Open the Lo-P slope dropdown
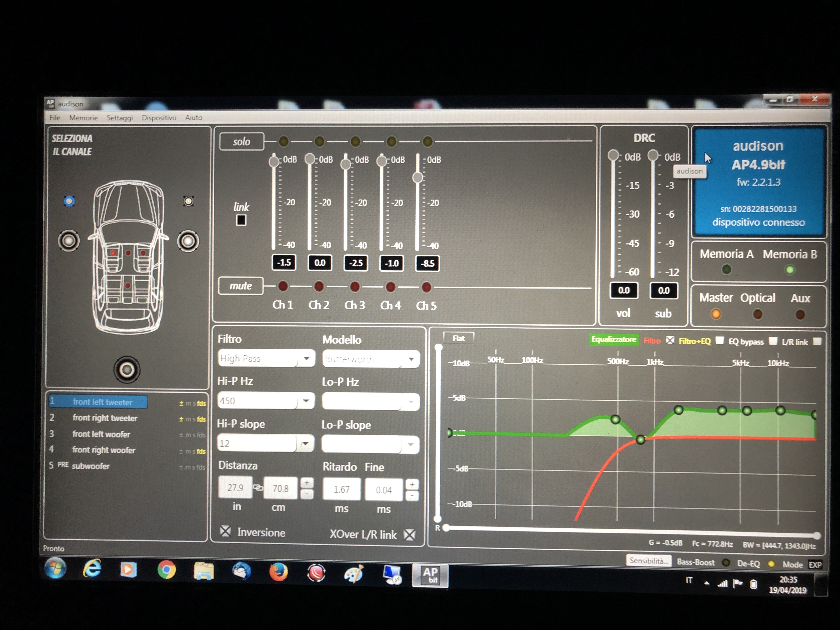The height and width of the screenshot is (630, 840). pos(370,445)
